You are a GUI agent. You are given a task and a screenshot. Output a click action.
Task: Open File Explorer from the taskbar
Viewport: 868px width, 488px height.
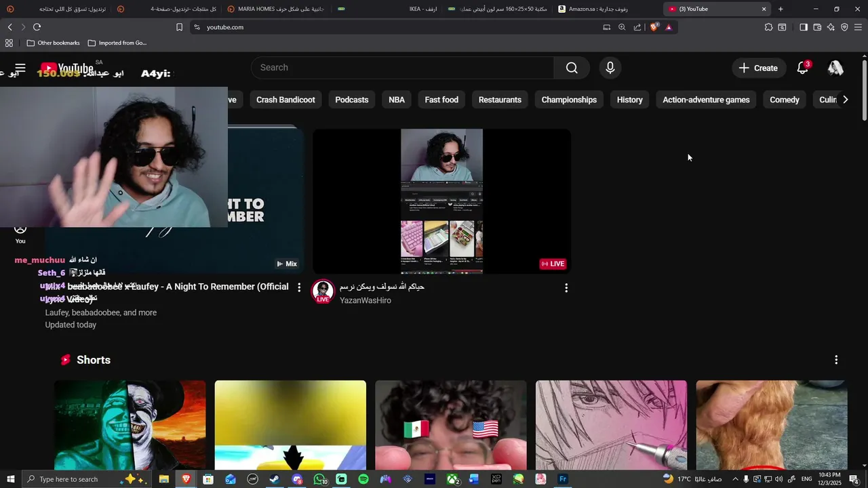(163, 479)
